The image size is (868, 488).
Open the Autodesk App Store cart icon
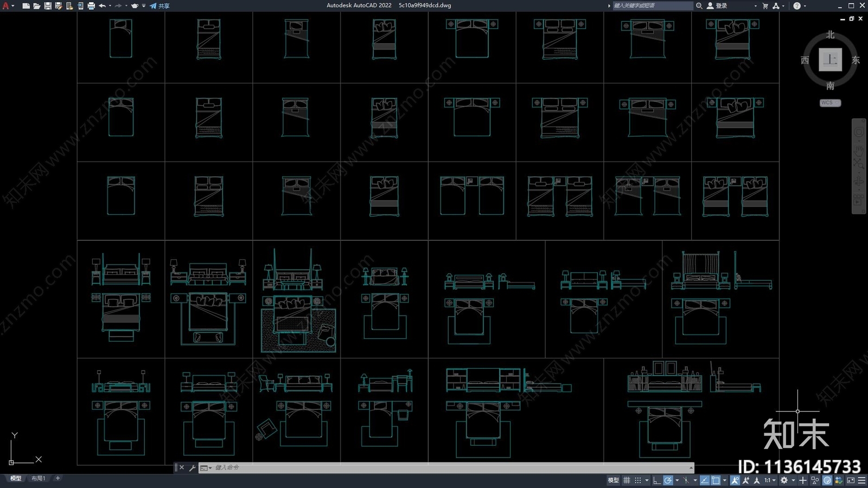(765, 6)
